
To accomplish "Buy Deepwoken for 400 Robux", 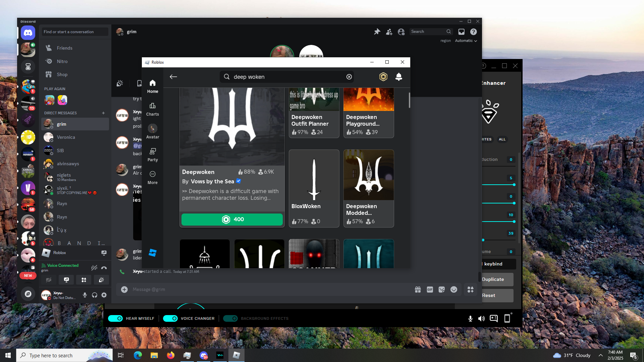I will tap(232, 219).
